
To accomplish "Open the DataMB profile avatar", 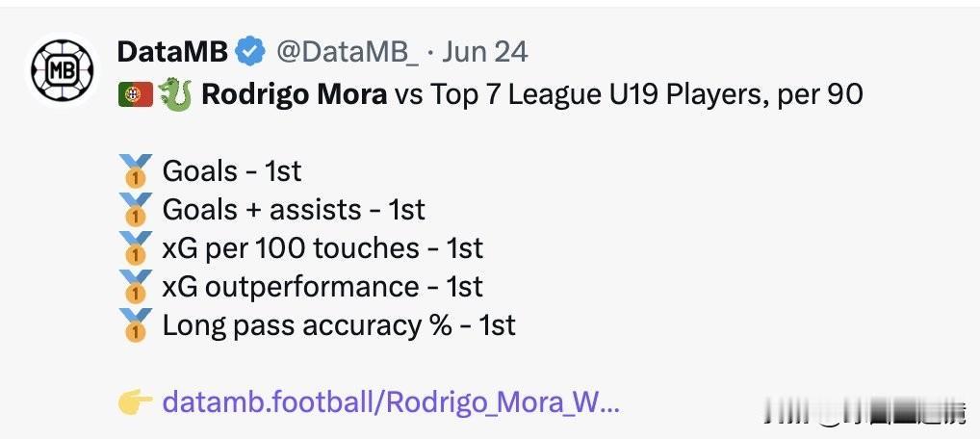I will (62, 70).
